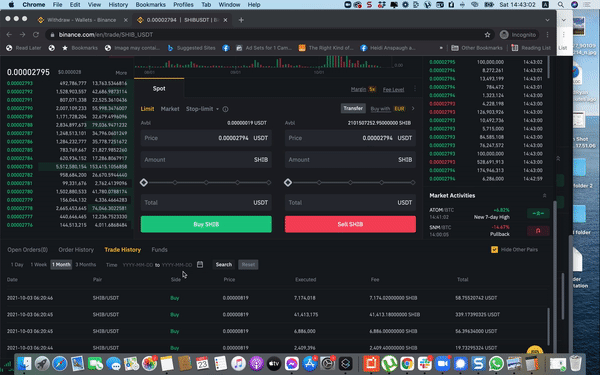Viewport: 600px width, 375px height.
Task: Open a new browser tab
Action: pos(241,20)
